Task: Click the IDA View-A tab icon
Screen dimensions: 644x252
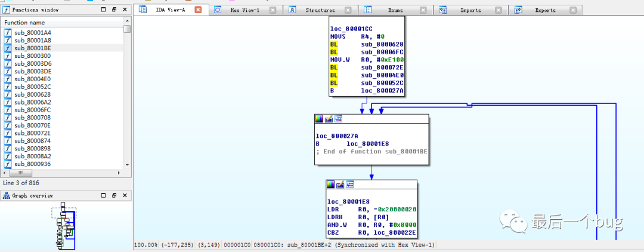Action: click(143, 10)
